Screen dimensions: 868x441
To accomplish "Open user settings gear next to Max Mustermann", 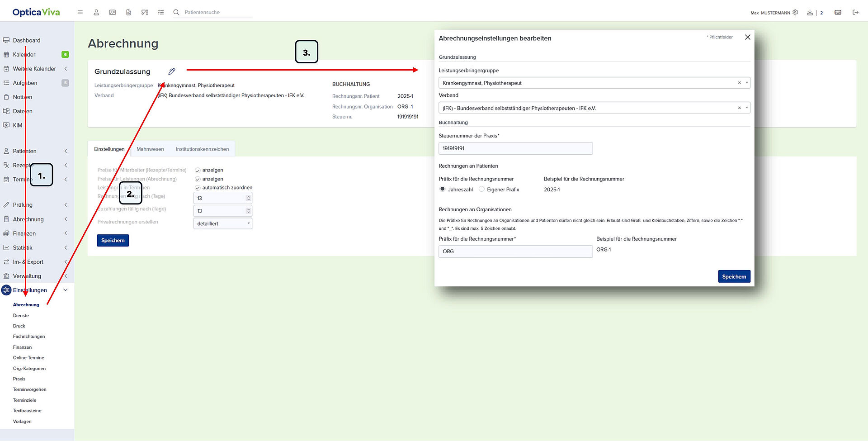I will coord(795,13).
